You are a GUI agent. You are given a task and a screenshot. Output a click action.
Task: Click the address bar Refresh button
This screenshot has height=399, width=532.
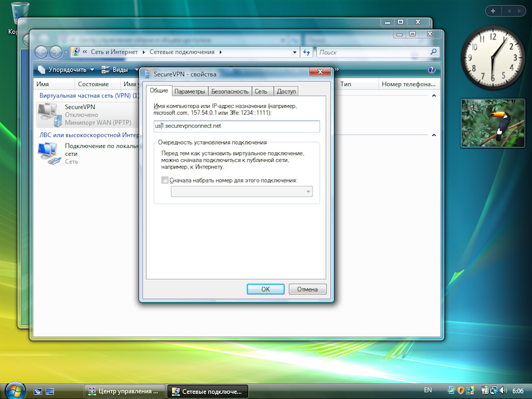pos(306,52)
